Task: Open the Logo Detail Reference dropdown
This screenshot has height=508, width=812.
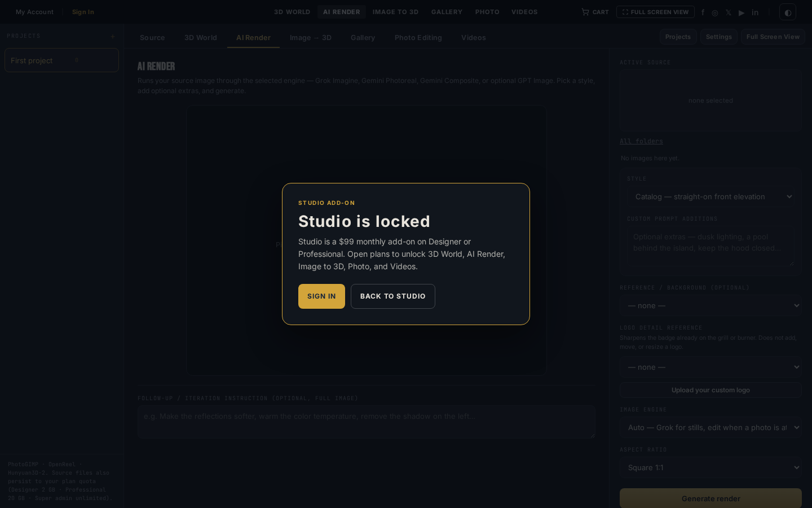Action: point(710,367)
